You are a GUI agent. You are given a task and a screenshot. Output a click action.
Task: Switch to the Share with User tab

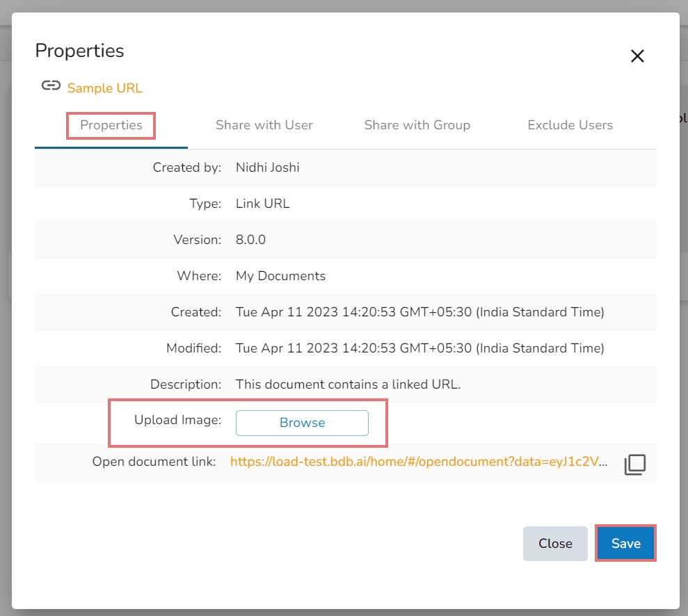tap(264, 126)
